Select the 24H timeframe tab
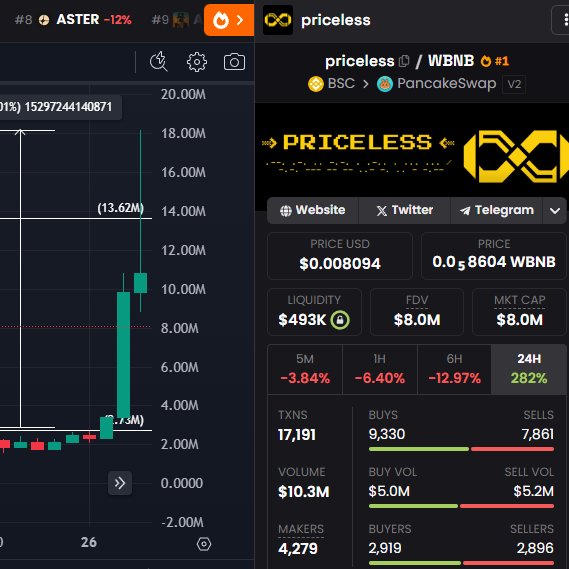The image size is (569, 569). click(x=529, y=369)
